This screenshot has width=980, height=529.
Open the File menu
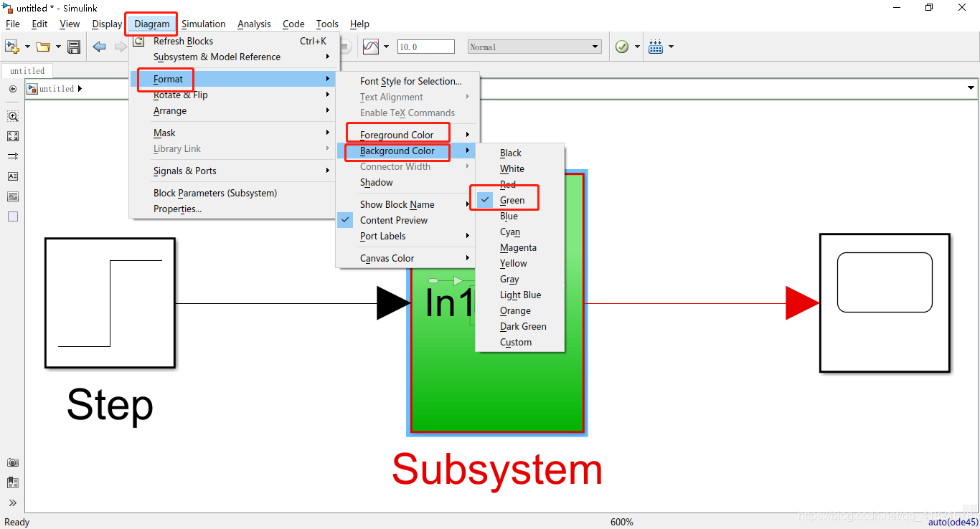13,24
